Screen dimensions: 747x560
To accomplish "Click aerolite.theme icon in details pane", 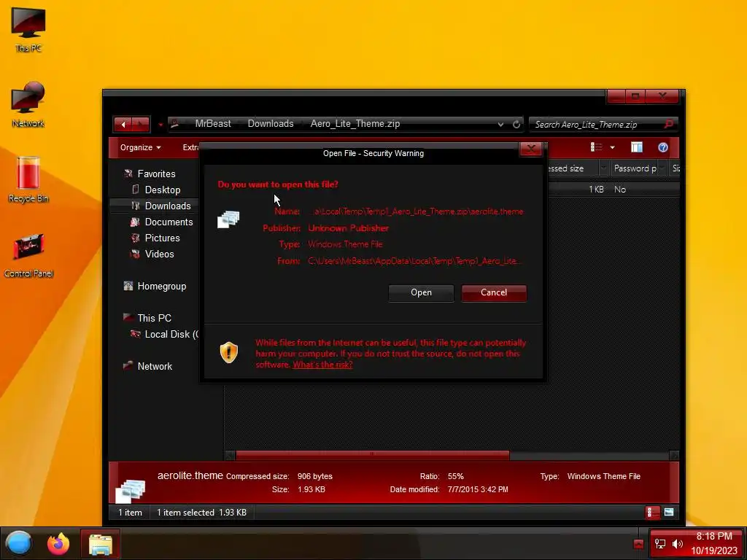I will point(131,491).
